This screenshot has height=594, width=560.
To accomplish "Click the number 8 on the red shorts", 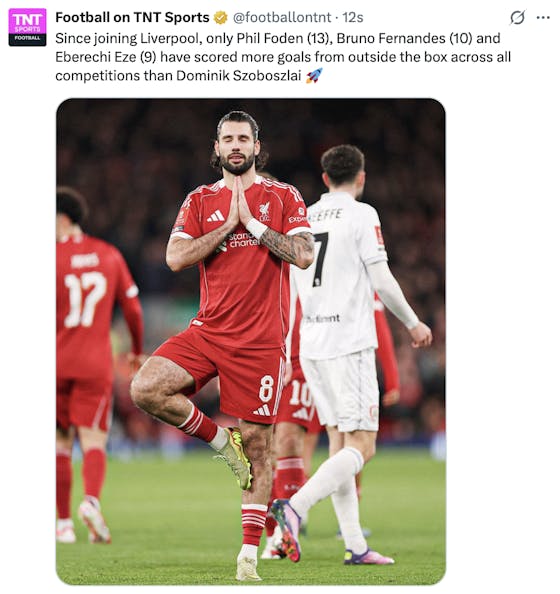I will coord(266,389).
